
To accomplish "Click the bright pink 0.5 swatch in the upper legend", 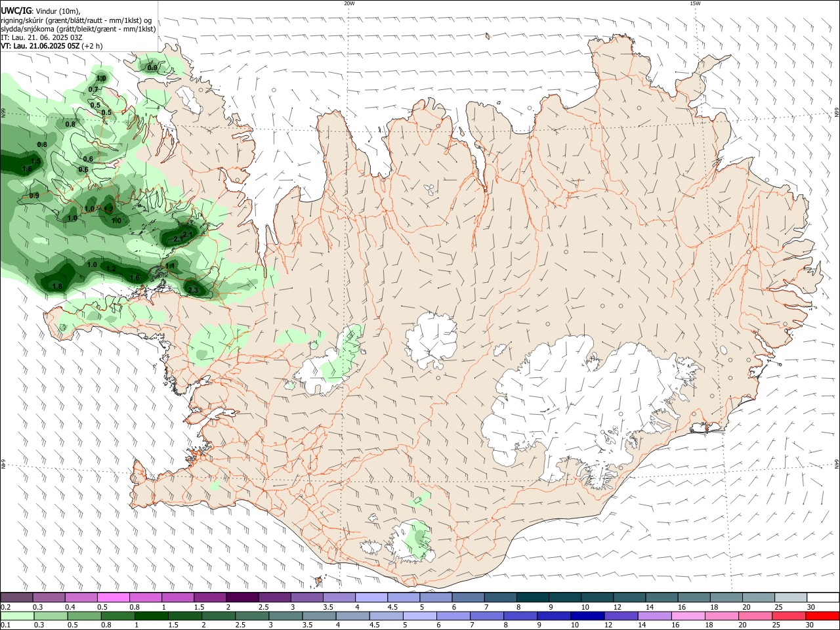I will 113,597.
